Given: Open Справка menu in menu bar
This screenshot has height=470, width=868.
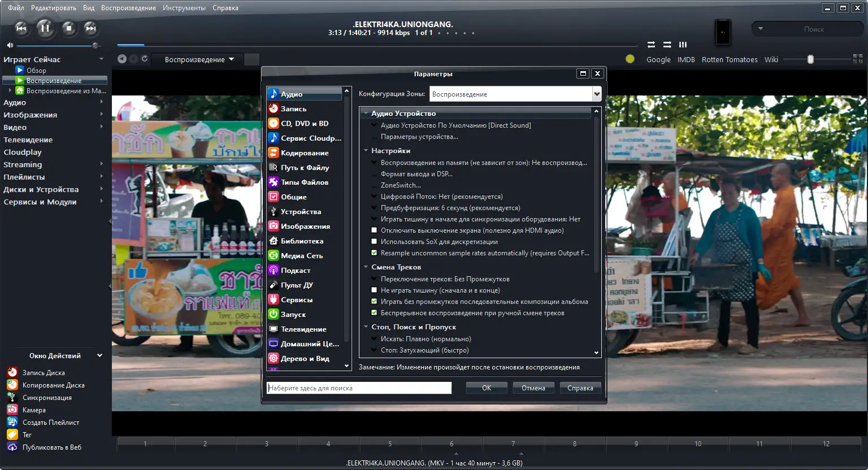Looking at the screenshot, I should pyautogui.click(x=225, y=8).
